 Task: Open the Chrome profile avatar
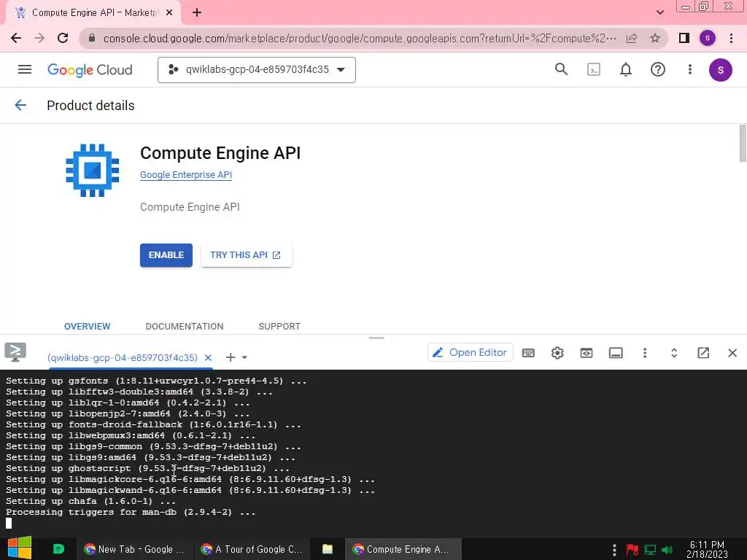point(708,38)
